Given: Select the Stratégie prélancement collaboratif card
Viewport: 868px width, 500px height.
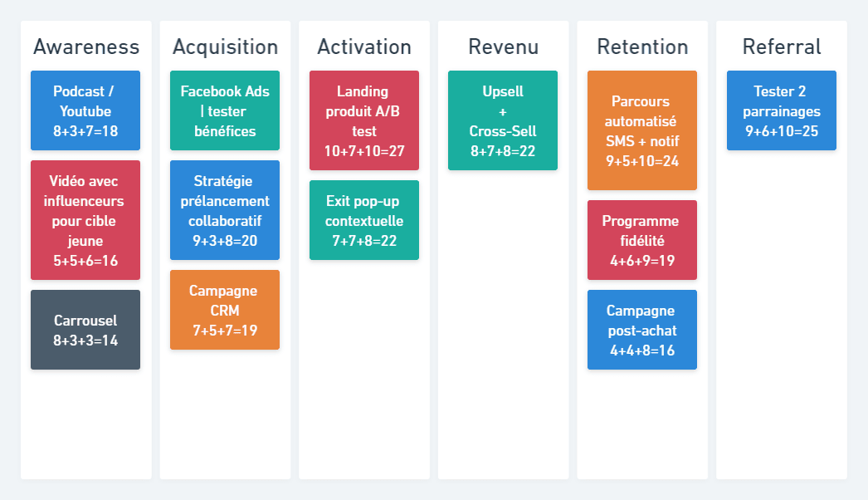Looking at the screenshot, I should [x=225, y=210].
